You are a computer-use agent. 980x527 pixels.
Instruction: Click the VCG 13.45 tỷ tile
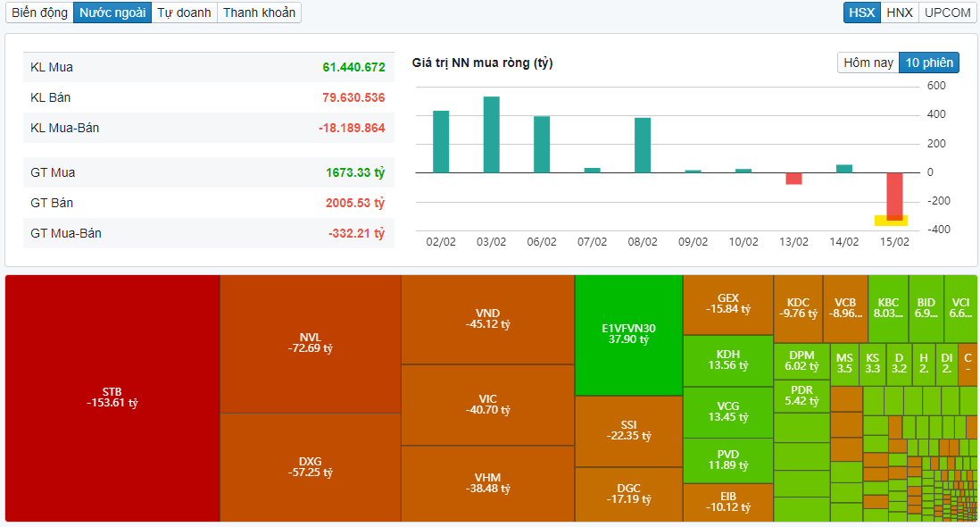(728, 413)
